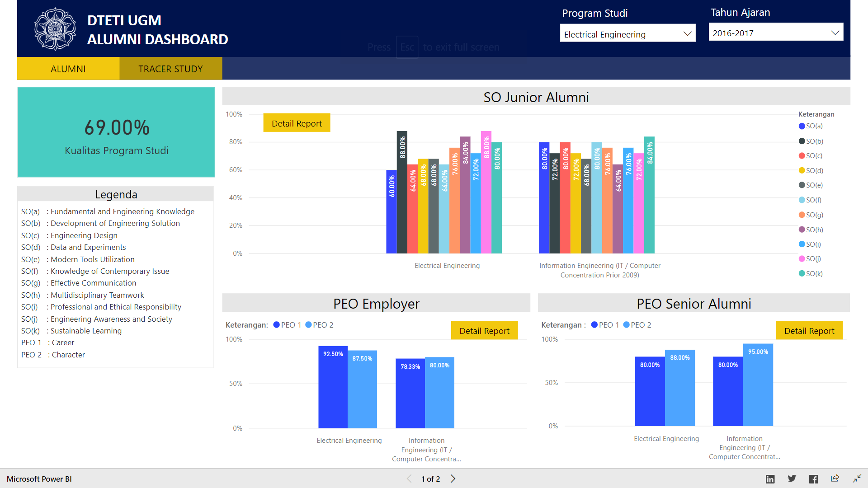
Task: Go to previous page with the left arrow
Action: [x=409, y=479]
